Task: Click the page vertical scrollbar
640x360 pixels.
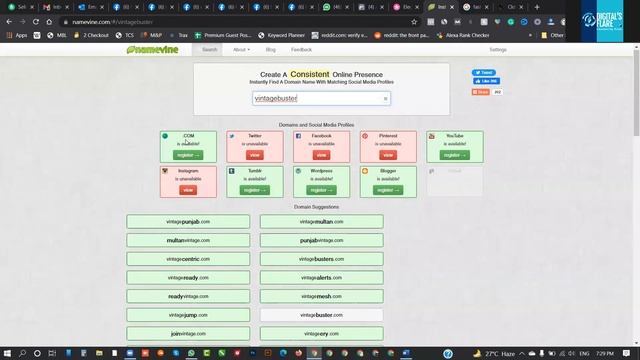Action: (636, 93)
